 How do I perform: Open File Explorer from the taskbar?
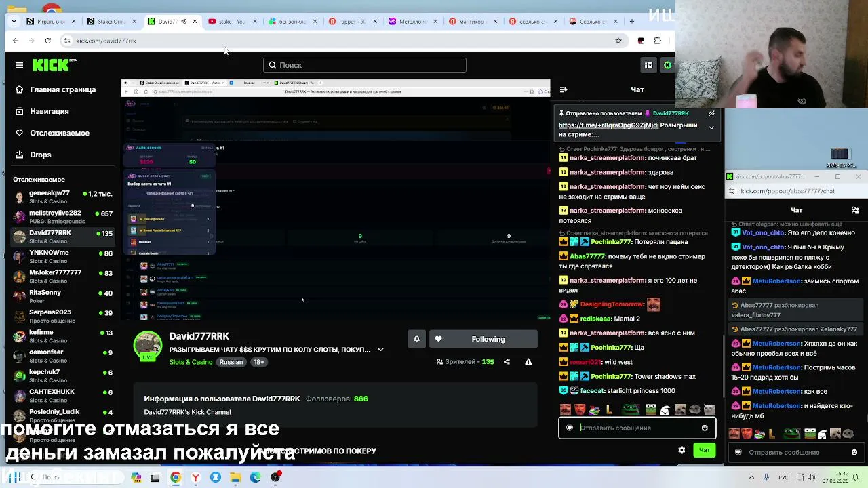tap(235, 477)
